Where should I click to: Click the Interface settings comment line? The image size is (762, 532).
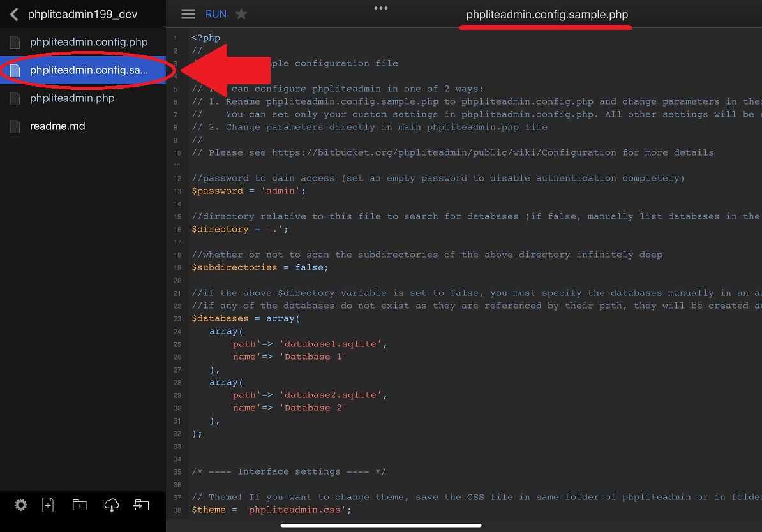click(288, 472)
